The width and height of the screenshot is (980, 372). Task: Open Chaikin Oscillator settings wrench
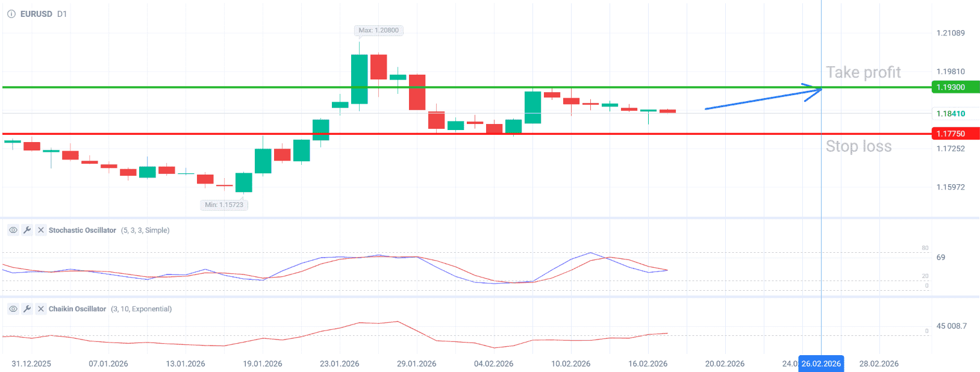pyautogui.click(x=27, y=309)
